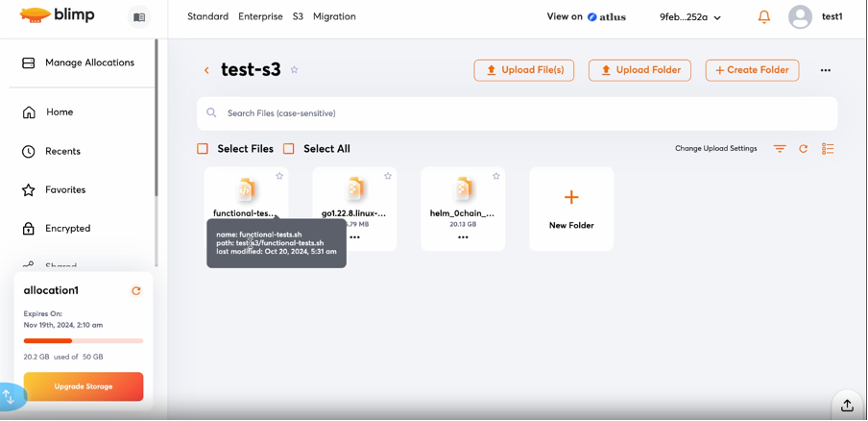Screen dimensions: 868x421
Task: Click the notification bell icon
Action: tap(764, 17)
